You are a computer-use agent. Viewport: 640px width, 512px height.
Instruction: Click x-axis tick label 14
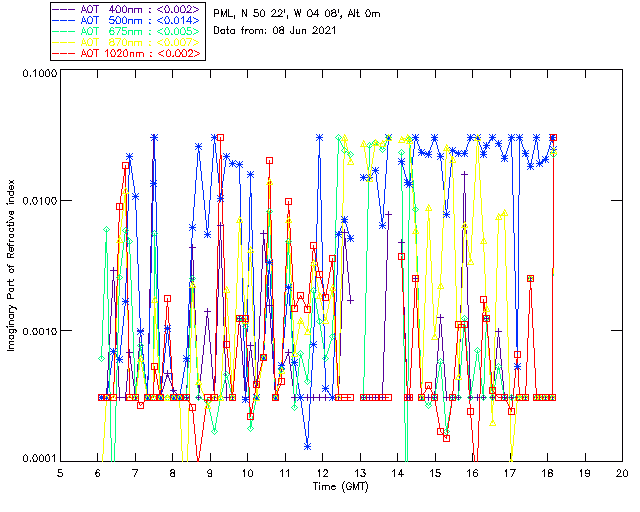[398, 473]
